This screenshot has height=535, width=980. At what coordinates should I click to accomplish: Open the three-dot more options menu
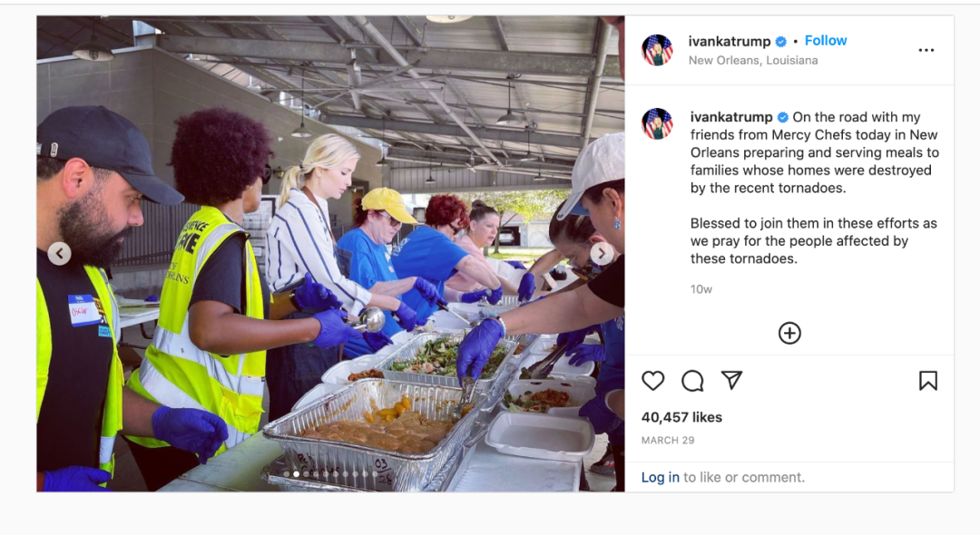click(926, 50)
